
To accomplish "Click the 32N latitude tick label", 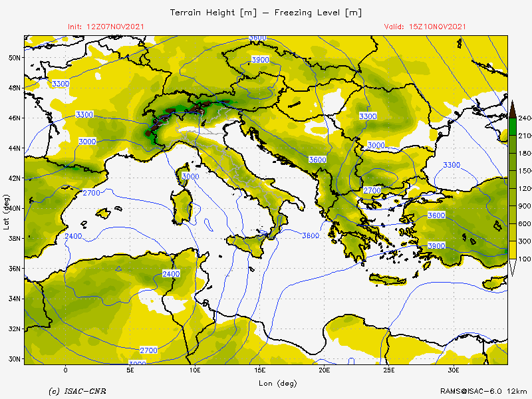I will (14, 329).
